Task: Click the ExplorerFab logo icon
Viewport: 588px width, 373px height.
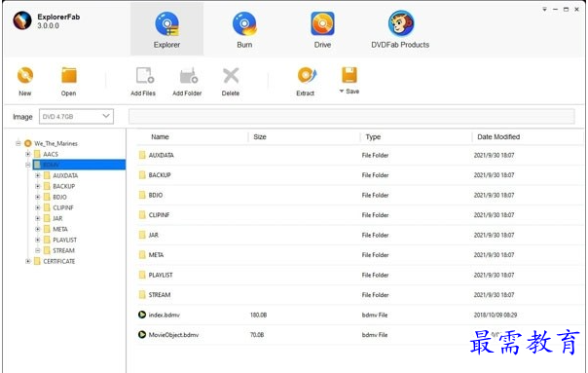Action: click(x=22, y=20)
